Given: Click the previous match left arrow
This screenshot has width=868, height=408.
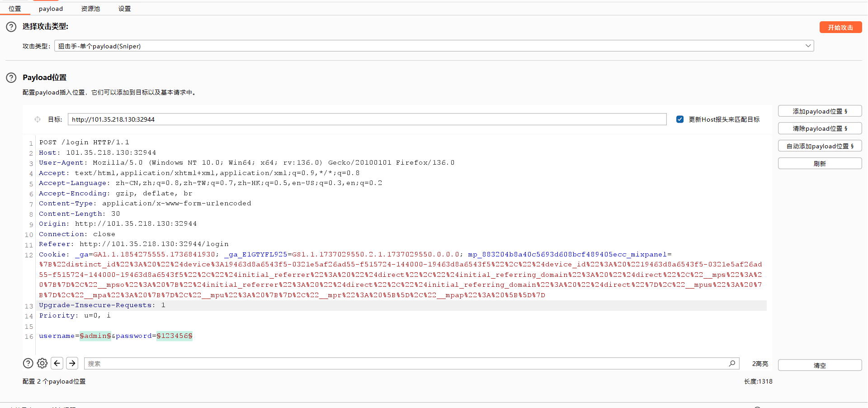Looking at the screenshot, I should pyautogui.click(x=57, y=363).
